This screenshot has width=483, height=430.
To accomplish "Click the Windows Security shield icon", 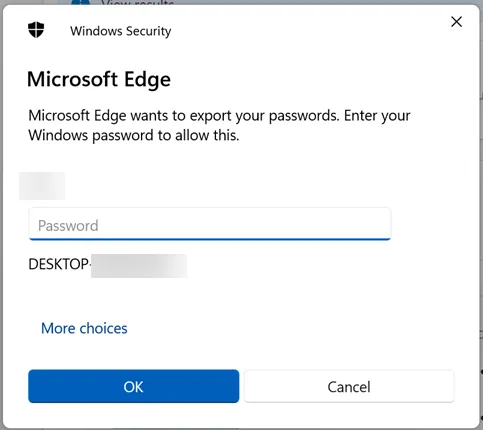I will [36, 30].
